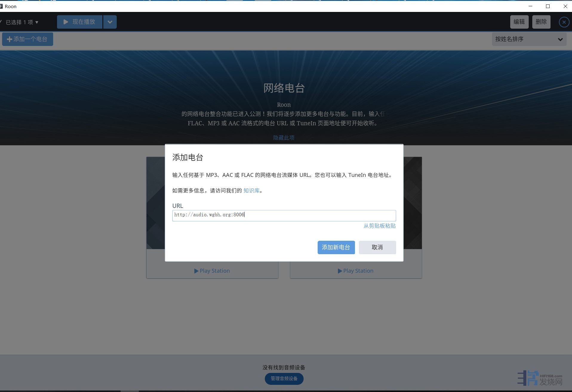Cancel the dialog with 取消
The image size is (572, 392).
(x=377, y=247)
